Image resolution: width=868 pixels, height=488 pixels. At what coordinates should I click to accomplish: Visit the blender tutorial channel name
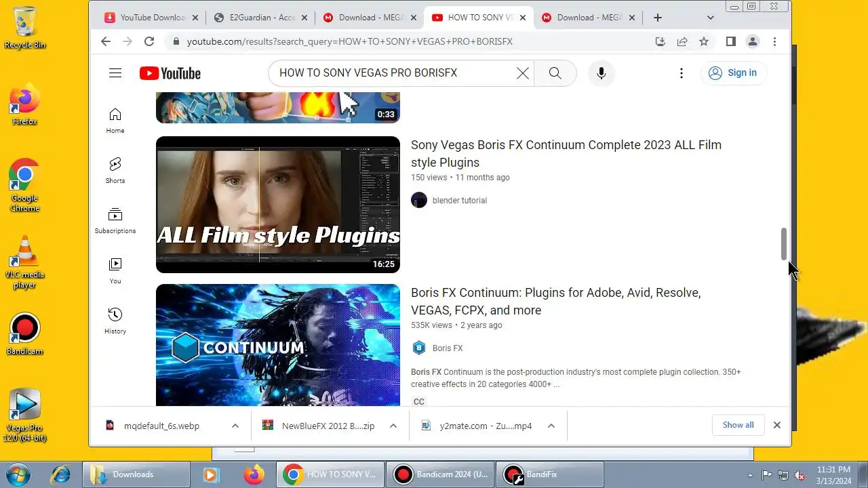tap(460, 201)
